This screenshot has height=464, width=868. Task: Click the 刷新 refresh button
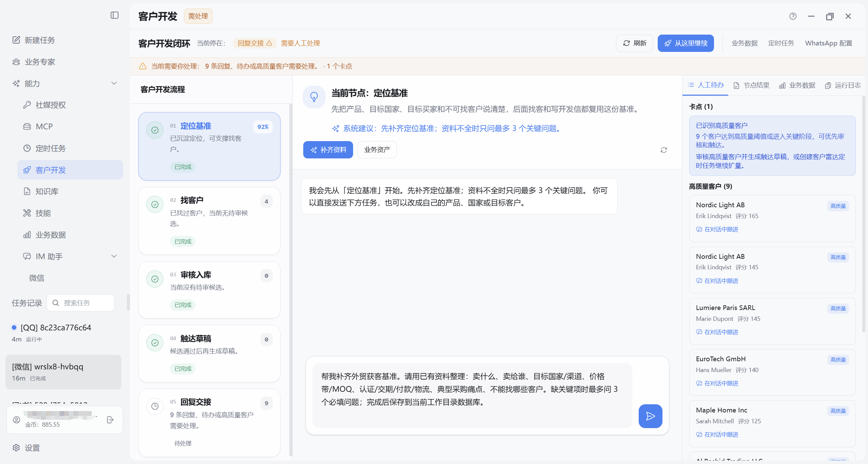(x=635, y=43)
